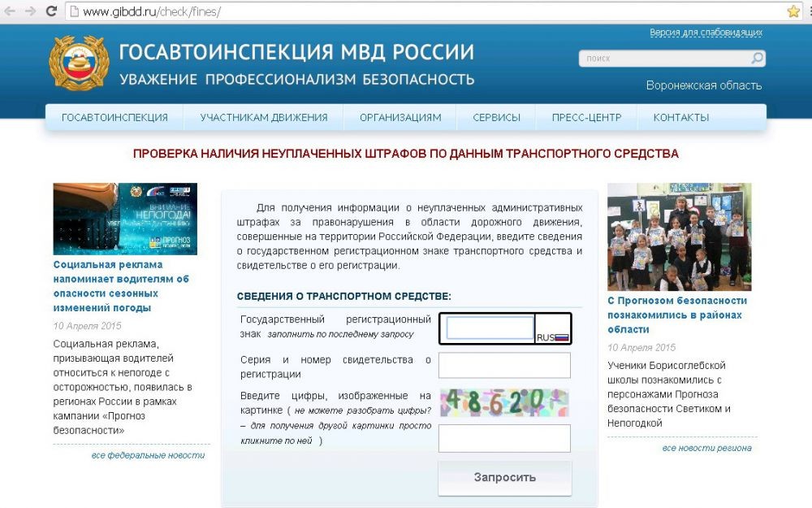Open the ГОСАВТОИНСПЕКЦИЯ menu

[x=114, y=118]
